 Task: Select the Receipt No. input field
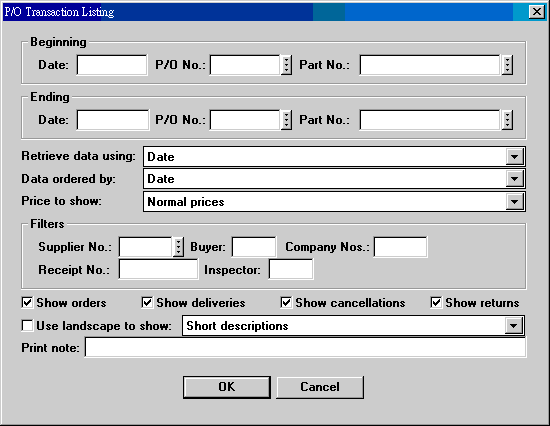point(158,269)
